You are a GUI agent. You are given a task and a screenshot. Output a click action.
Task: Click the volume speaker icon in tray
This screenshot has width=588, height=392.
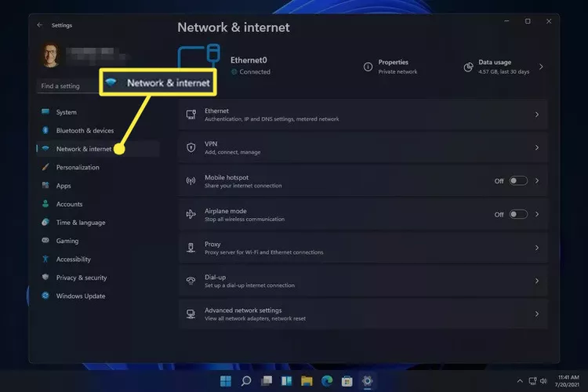coord(544,381)
